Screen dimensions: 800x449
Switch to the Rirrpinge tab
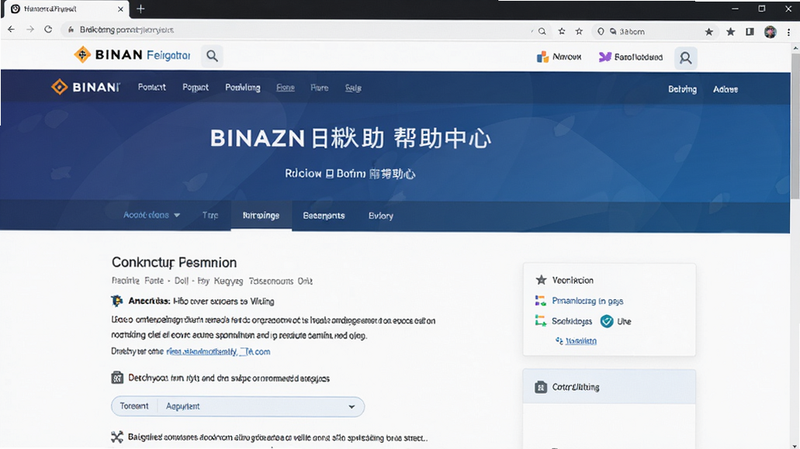click(x=261, y=216)
